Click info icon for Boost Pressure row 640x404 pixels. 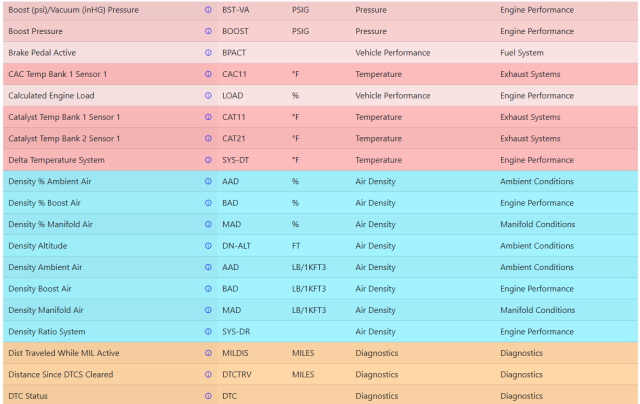tap(208, 31)
